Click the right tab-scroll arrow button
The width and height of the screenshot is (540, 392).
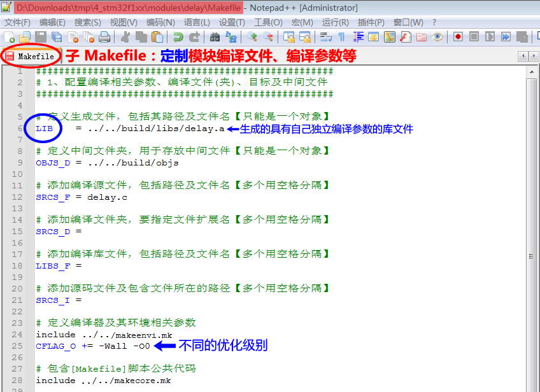pyautogui.click(x=535, y=55)
